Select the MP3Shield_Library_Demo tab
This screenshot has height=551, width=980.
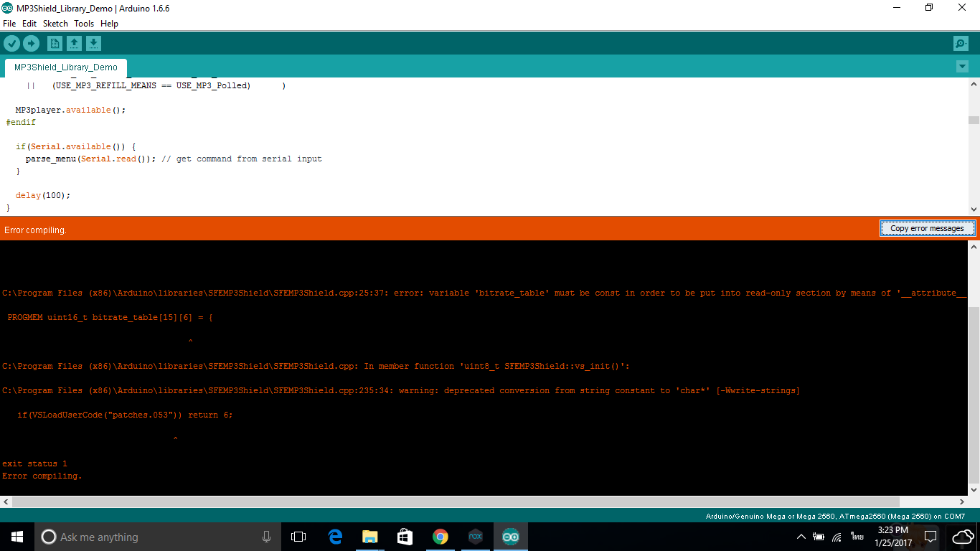[x=66, y=67]
